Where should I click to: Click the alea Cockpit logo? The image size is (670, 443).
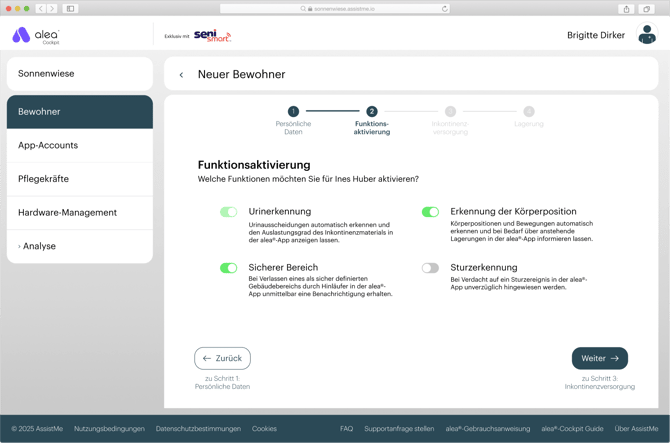tap(35, 36)
